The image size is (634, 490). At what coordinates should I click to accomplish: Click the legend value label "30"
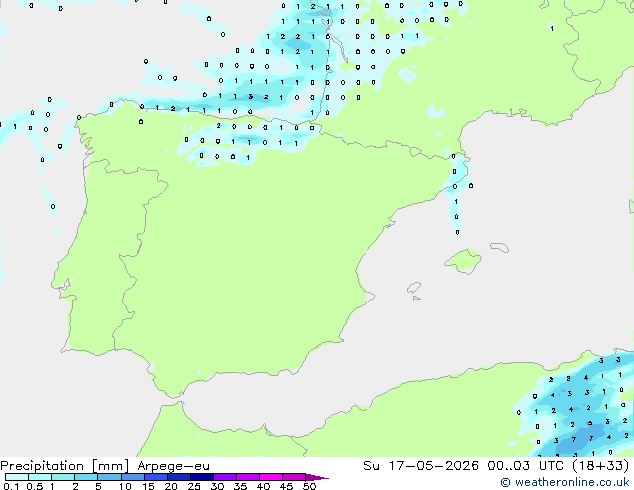click(217, 486)
